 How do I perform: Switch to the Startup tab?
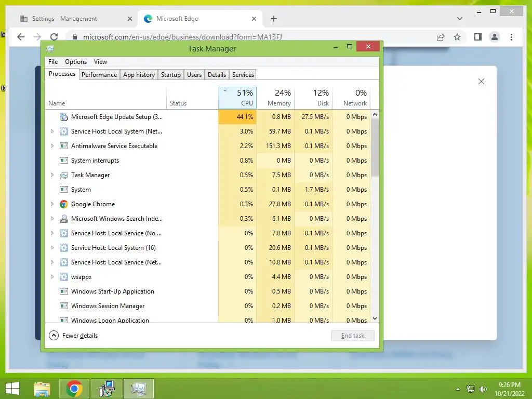[170, 75]
